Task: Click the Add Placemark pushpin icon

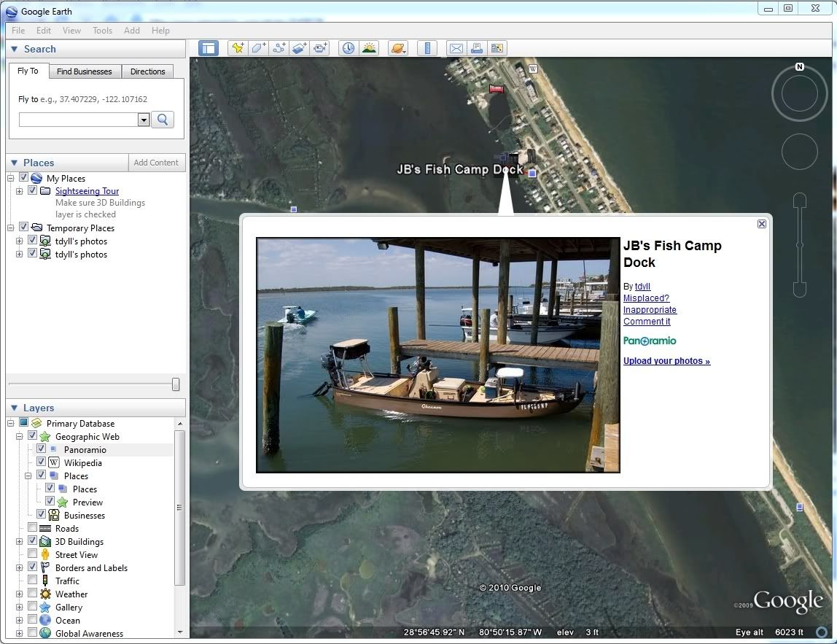Action: (238, 48)
